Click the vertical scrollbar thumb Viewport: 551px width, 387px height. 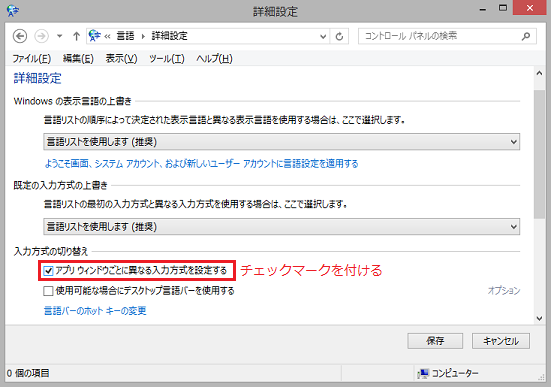(x=539, y=154)
